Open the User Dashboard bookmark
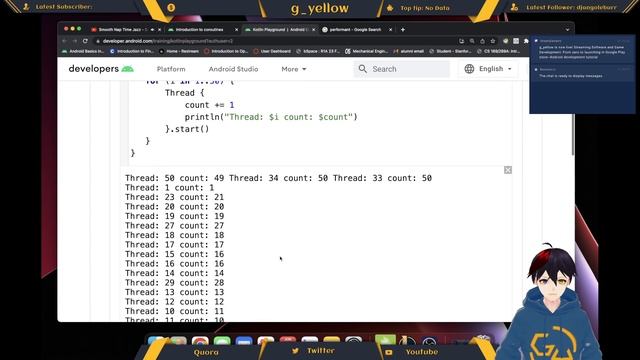 pos(272,51)
